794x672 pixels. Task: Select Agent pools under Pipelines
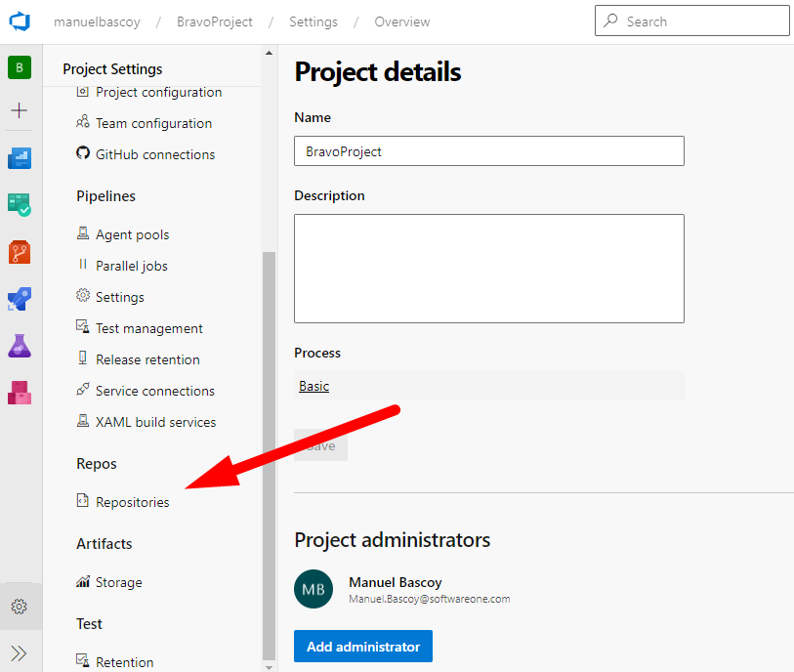pos(132,234)
